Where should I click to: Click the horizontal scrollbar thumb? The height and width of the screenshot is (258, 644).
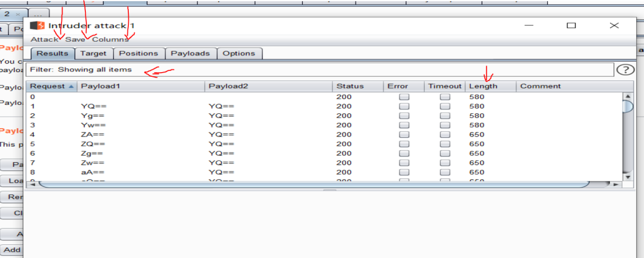pos(314,185)
